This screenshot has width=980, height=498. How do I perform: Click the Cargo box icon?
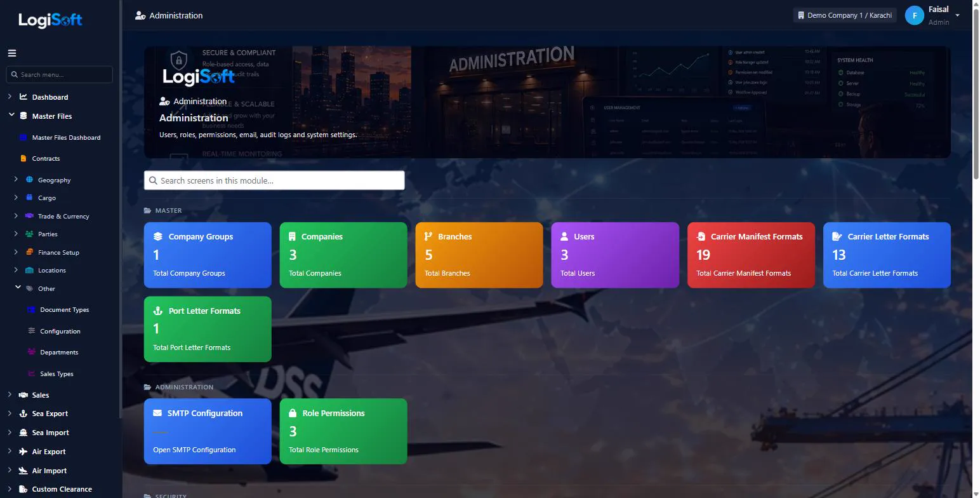coord(29,198)
